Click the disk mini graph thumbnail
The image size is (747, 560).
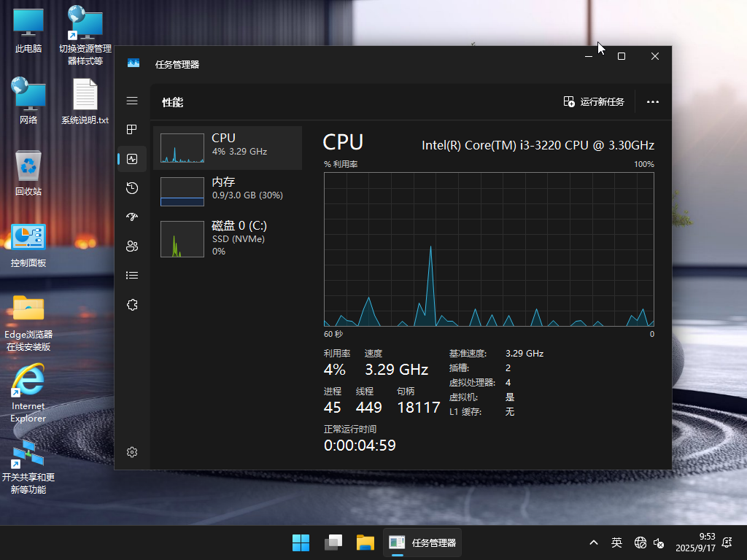click(182, 239)
